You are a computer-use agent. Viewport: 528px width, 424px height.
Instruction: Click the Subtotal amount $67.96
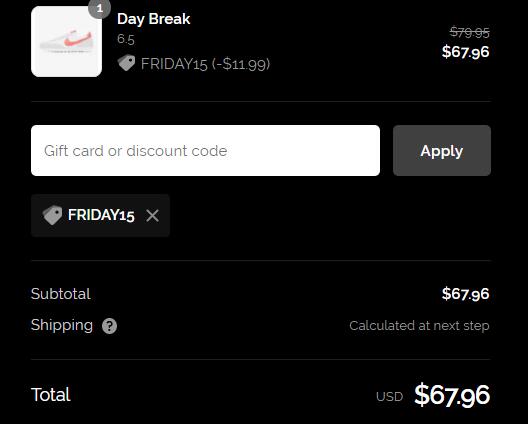466,294
